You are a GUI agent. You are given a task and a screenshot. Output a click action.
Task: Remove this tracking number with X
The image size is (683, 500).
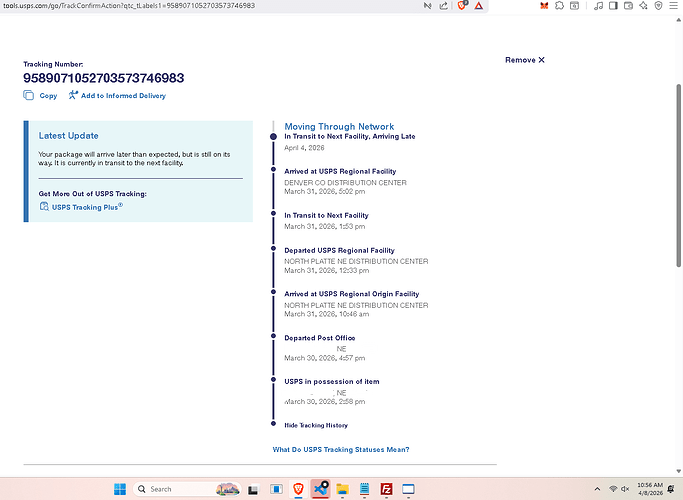tap(525, 60)
